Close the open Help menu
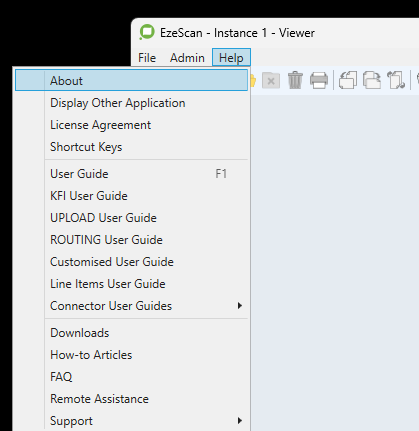The image size is (419, 431). [231, 57]
